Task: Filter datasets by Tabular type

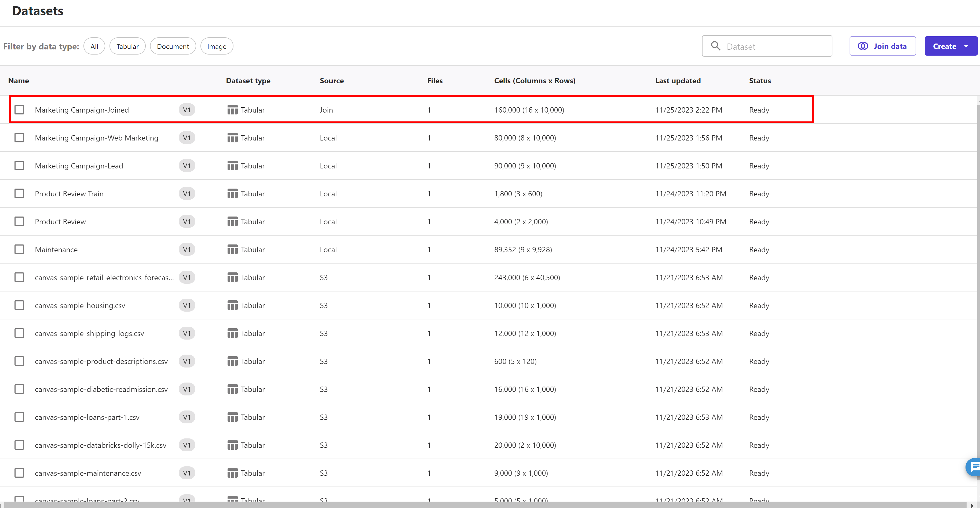Action: tap(127, 46)
